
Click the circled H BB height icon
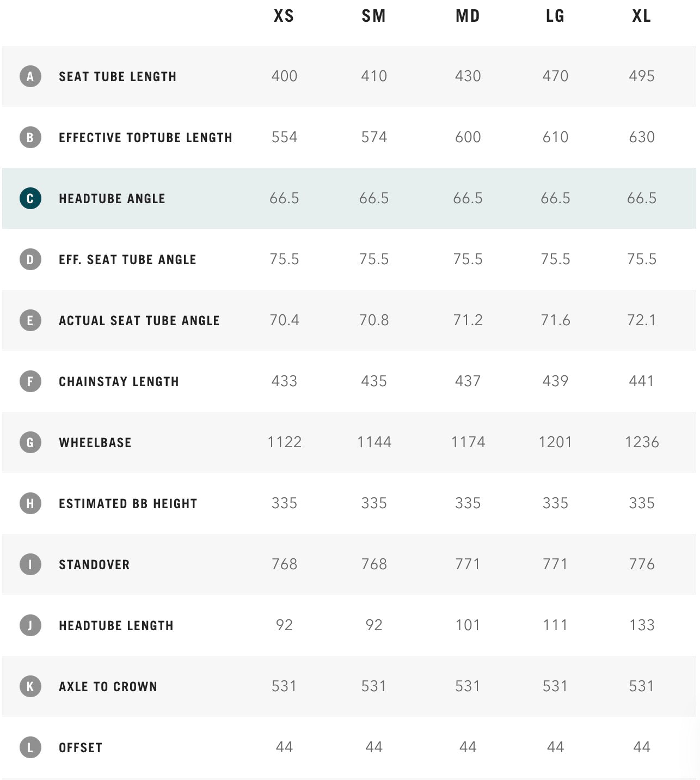tap(30, 503)
